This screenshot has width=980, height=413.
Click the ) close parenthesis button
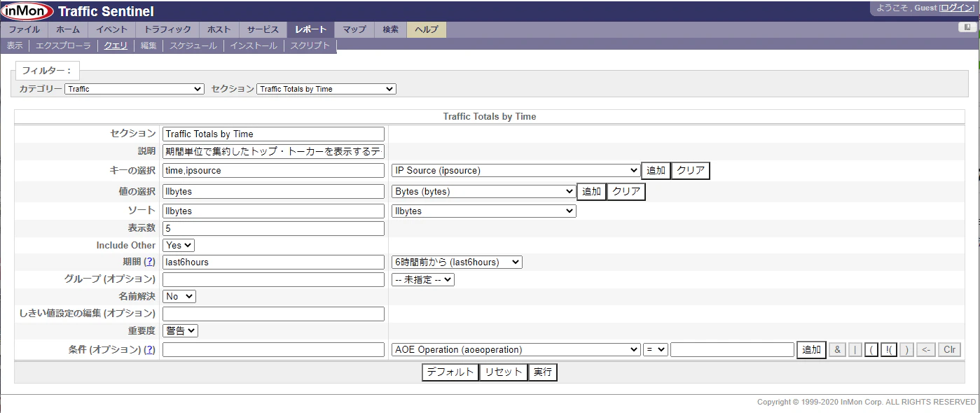point(906,349)
